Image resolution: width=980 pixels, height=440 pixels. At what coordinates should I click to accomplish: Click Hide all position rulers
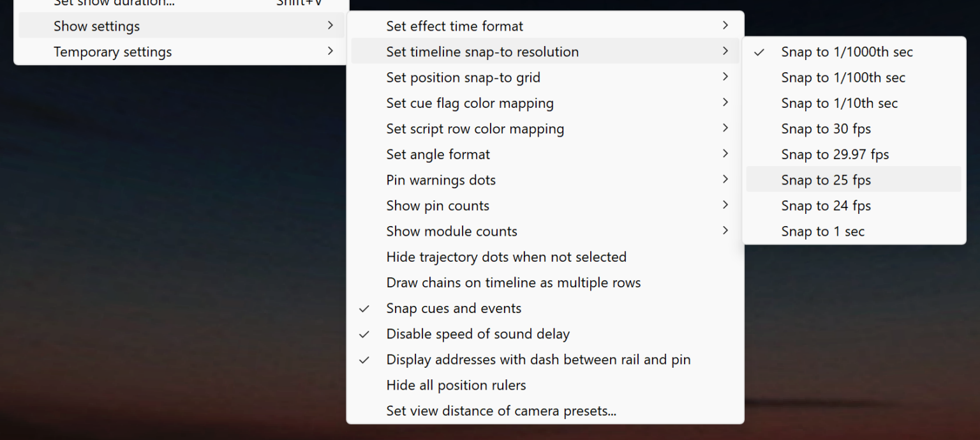point(456,385)
